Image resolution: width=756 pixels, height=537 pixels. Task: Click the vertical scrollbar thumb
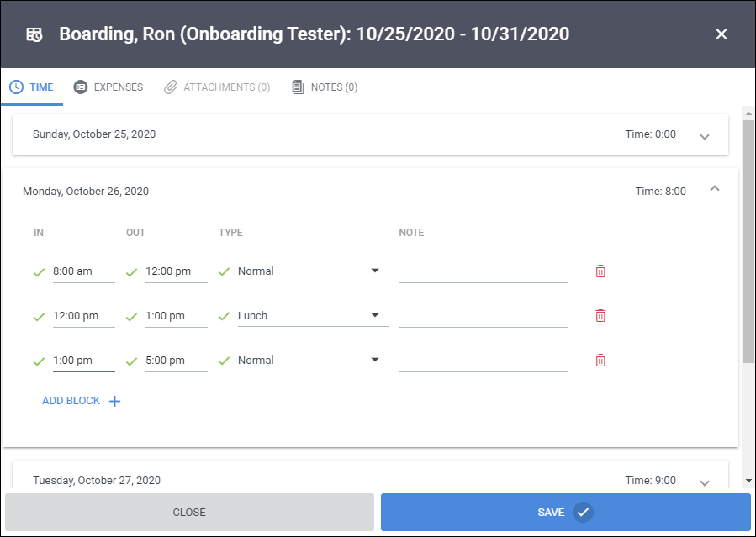748,241
